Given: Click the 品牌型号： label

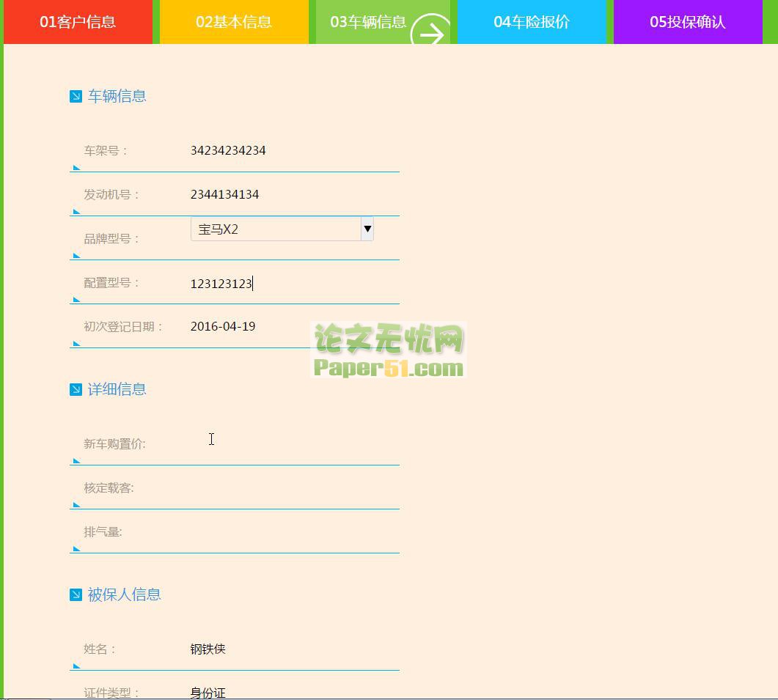Looking at the screenshot, I should click(111, 239).
